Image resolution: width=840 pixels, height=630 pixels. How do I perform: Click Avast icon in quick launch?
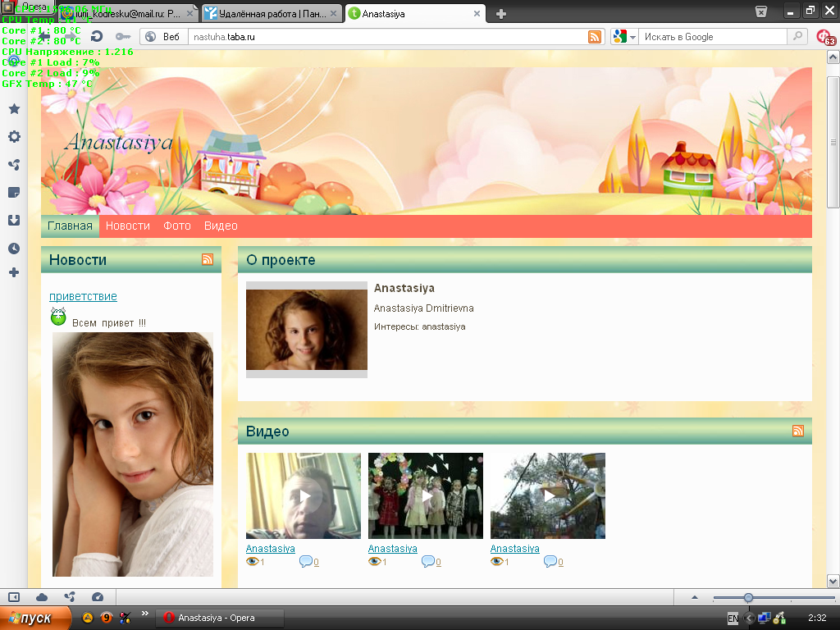coord(87,618)
